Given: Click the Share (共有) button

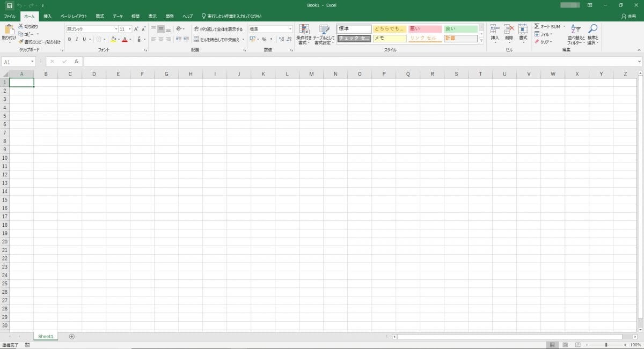Looking at the screenshot, I should pyautogui.click(x=628, y=16).
